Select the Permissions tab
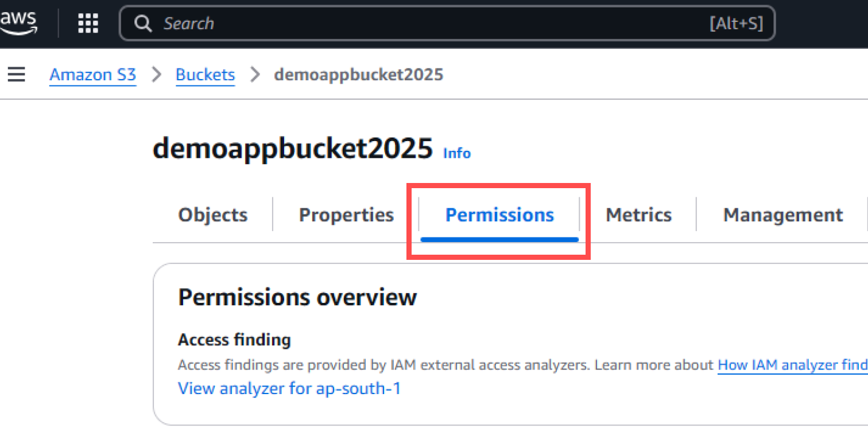The width and height of the screenshot is (868, 444). click(499, 215)
